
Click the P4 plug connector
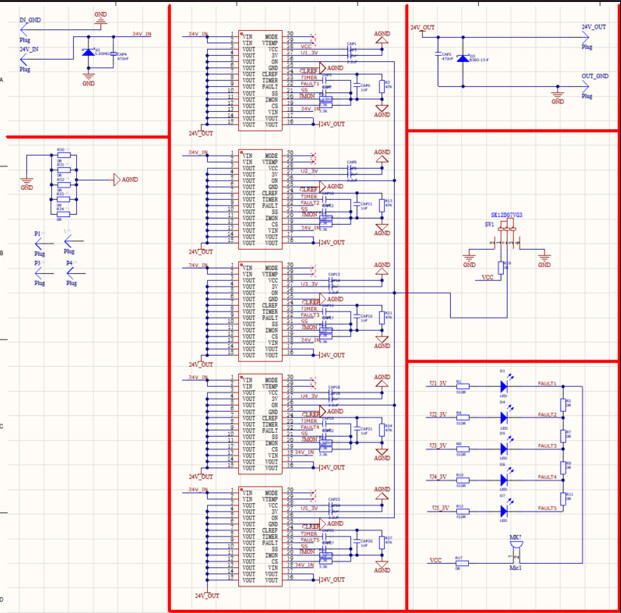coord(69,272)
